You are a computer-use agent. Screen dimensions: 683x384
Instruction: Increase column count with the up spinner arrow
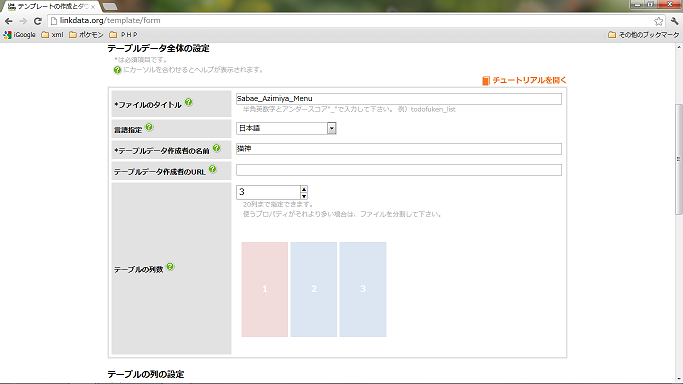pos(304,189)
